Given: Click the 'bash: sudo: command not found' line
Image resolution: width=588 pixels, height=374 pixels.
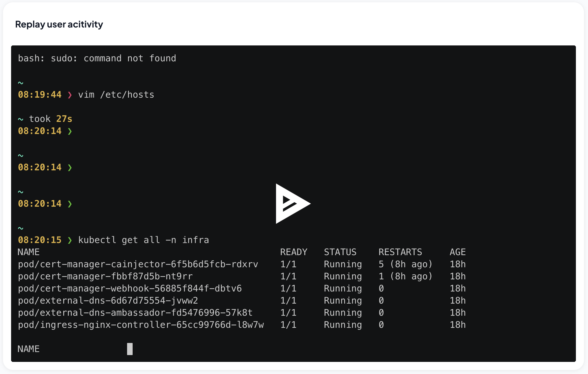Looking at the screenshot, I should (97, 58).
